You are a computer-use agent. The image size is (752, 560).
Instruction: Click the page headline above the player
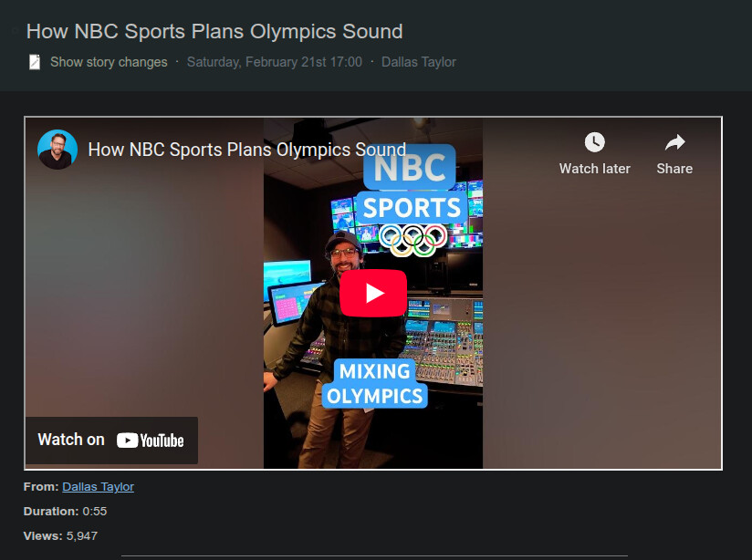[214, 32]
